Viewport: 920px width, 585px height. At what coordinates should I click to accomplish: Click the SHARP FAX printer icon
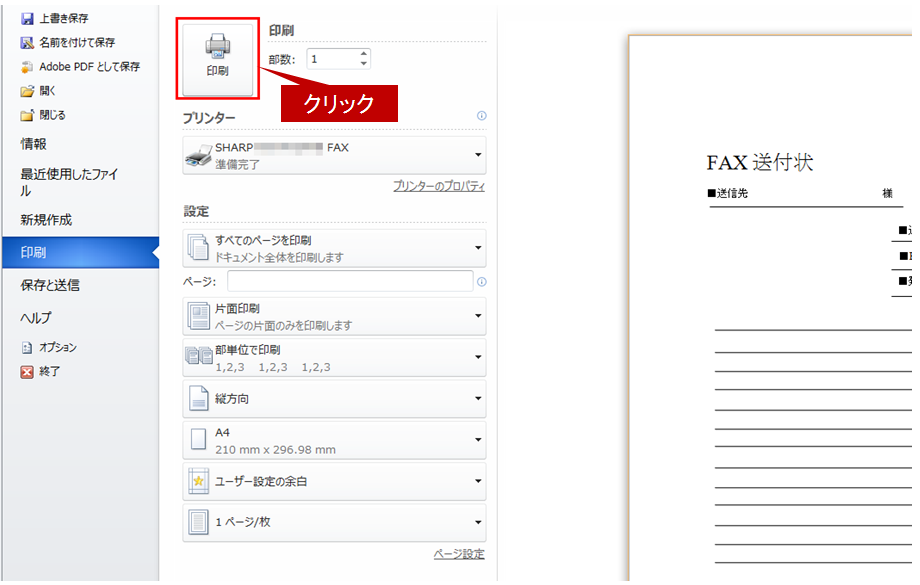(x=199, y=157)
